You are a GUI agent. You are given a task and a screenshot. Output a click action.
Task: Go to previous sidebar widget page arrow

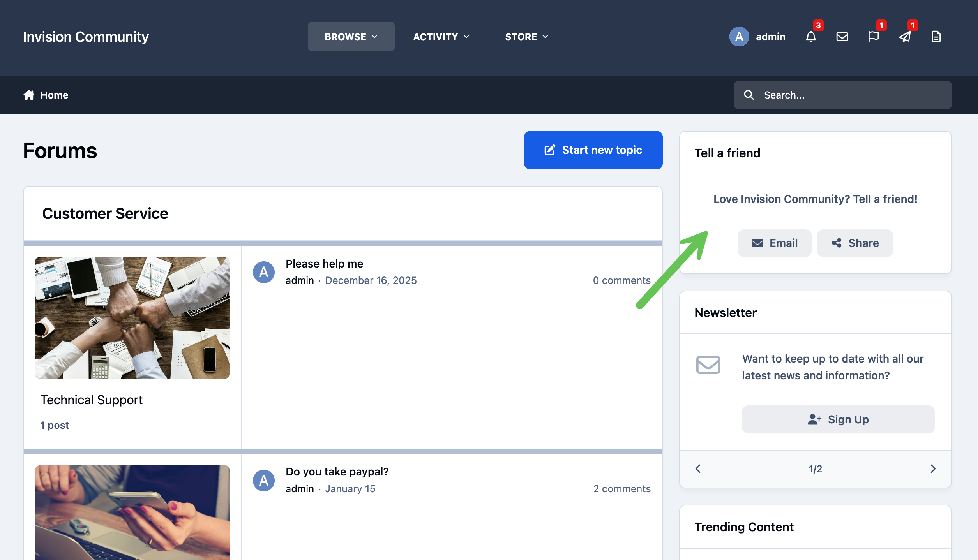tap(698, 469)
